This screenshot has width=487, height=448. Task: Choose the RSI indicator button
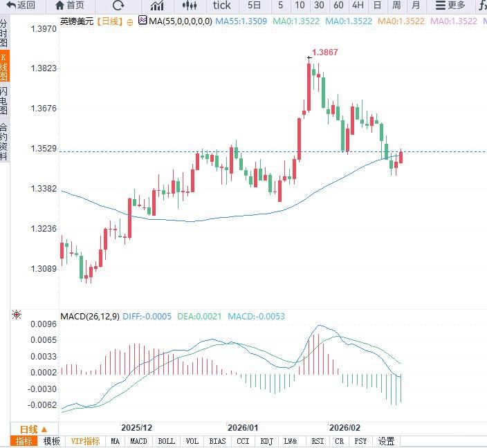tap(318, 441)
